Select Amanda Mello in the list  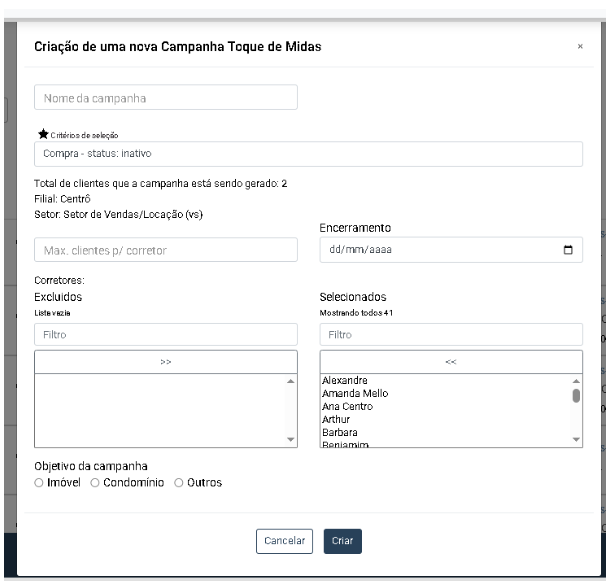click(x=355, y=393)
